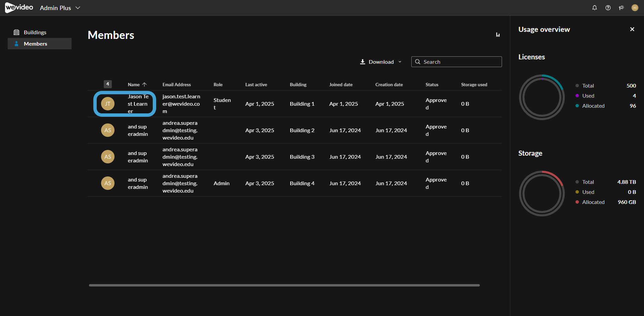This screenshot has height=316, width=644.
Task: Click Licenses Total 500 value
Action: tap(631, 86)
